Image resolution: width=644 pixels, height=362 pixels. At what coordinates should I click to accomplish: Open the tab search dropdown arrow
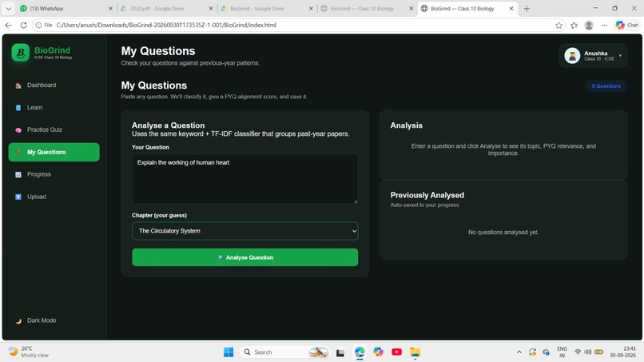coord(8,8)
